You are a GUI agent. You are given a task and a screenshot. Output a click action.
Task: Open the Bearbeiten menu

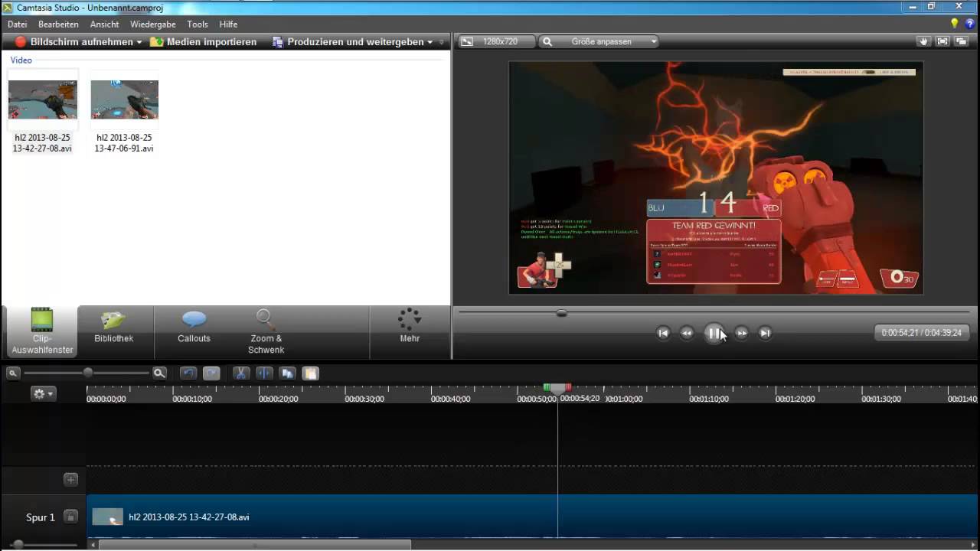click(58, 24)
